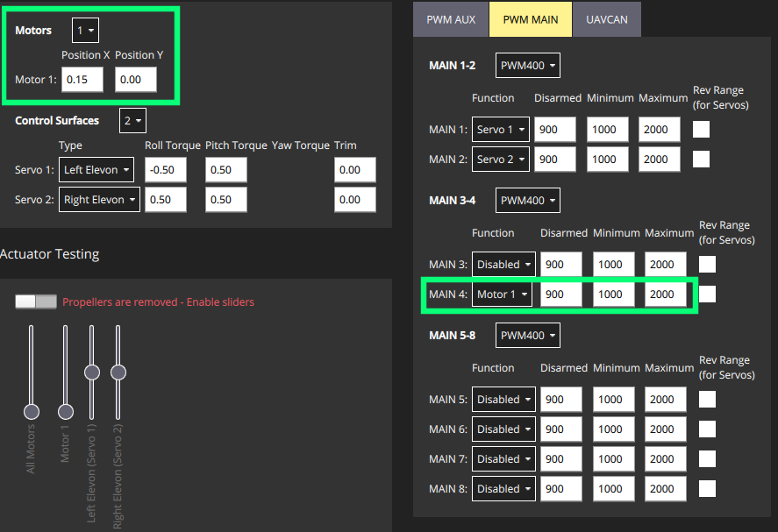Click Servo 1 Pitch Torque field
778x532 pixels.
226,169
